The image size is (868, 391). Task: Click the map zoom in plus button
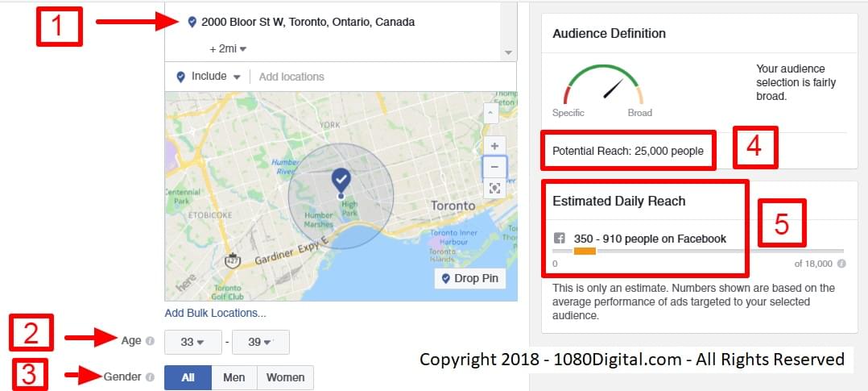pyautogui.click(x=494, y=146)
